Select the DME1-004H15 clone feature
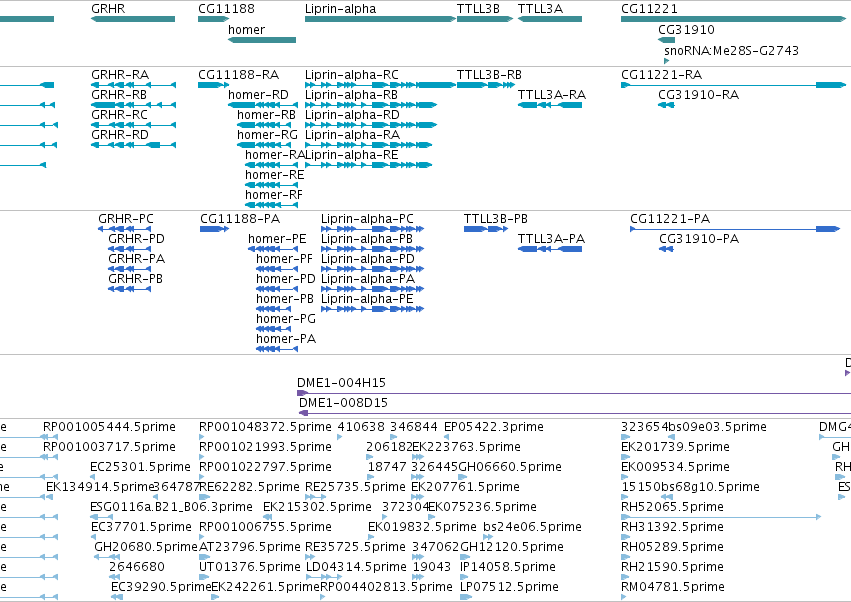The width and height of the screenshot is (851, 602). pos(574,393)
